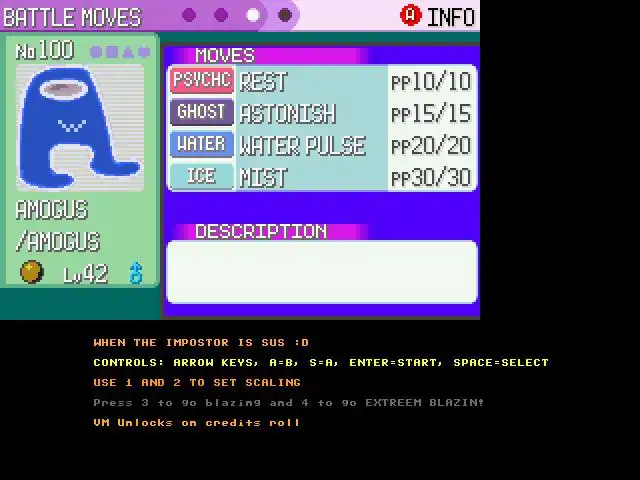Click the Lv42 level text
The width and height of the screenshot is (640, 480).
coord(86,274)
